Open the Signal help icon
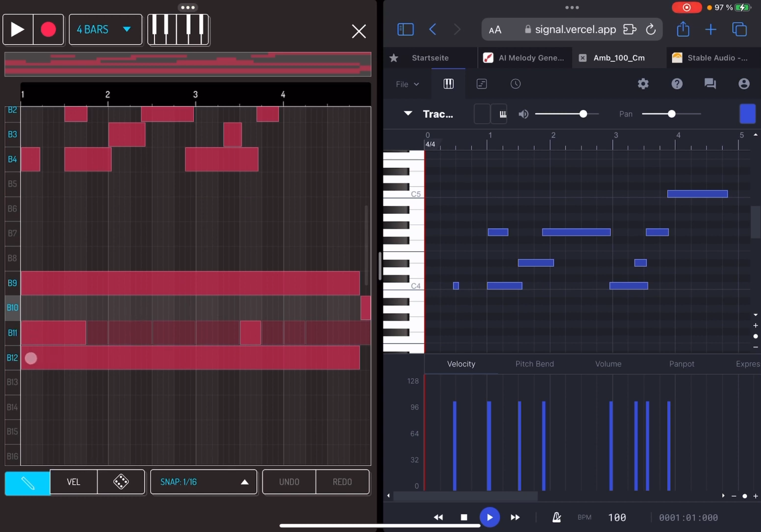761x532 pixels. tap(677, 84)
